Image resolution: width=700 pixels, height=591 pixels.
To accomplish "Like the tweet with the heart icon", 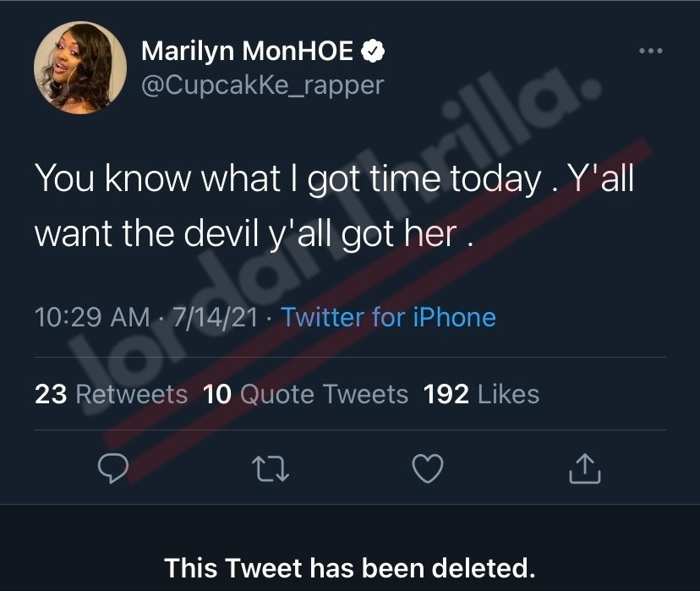I will [x=428, y=468].
